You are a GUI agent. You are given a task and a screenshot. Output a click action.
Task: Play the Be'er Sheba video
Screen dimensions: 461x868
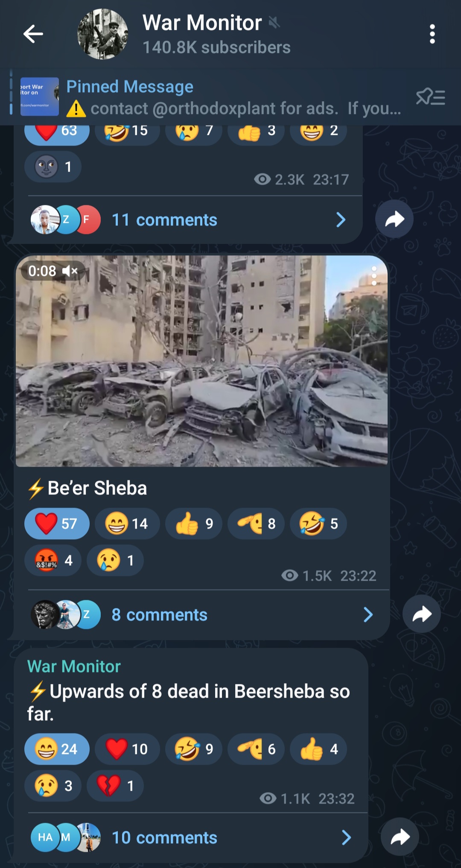click(x=201, y=361)
